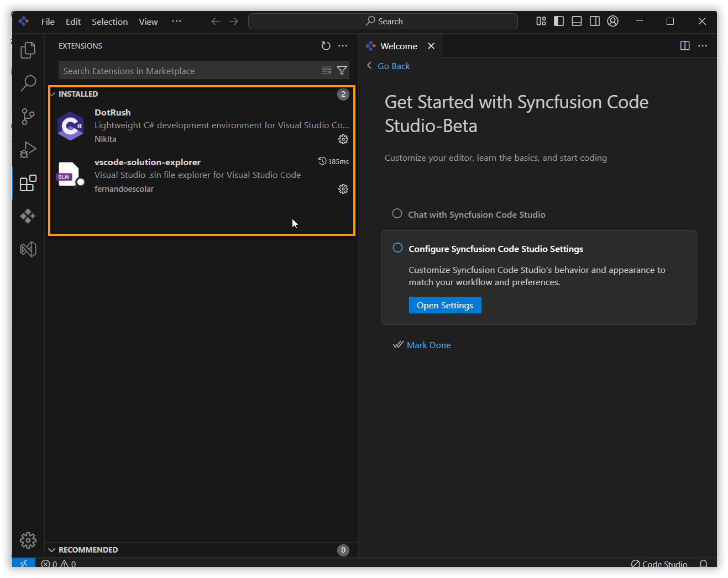728x578 pixels.
Task: Open the Source Control view
Action: [x=28, y=117]
